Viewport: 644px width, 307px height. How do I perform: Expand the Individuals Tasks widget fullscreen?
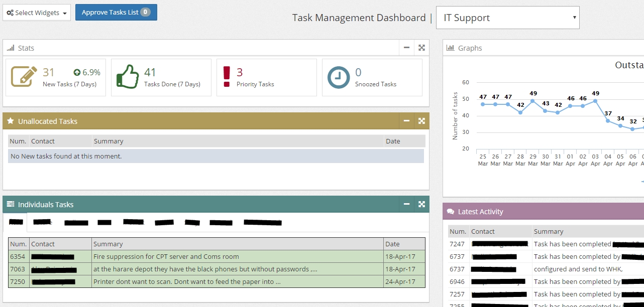pyautogui.click(x=421, y=204)
